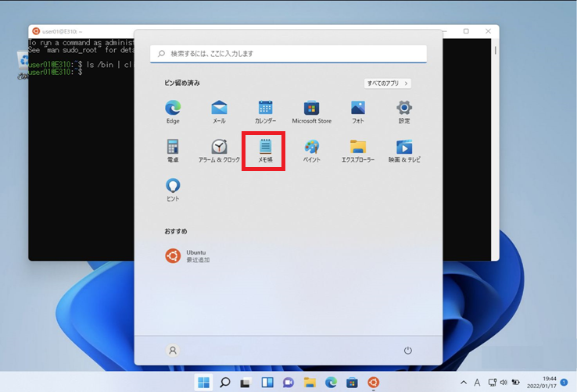Image resolution: width=577 pixels, height=392 pixels.
Task: Launch Microsoft Store from pinned apps
Action: pos(312,112)
